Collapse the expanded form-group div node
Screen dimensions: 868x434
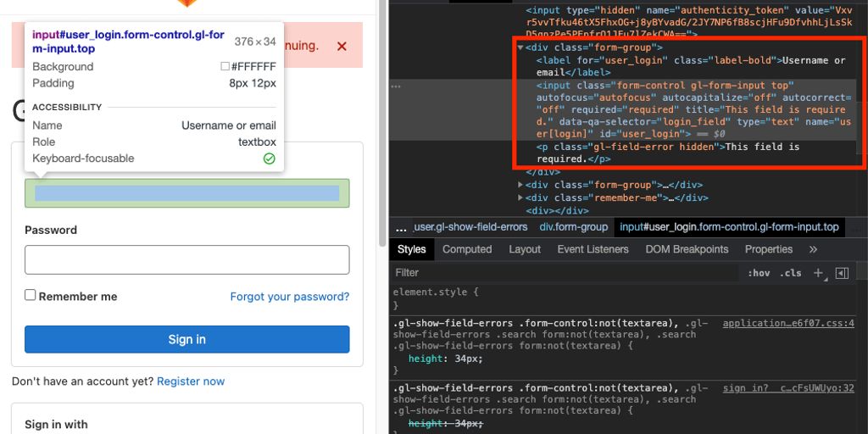pyautogui.click(x=520, y=47)
